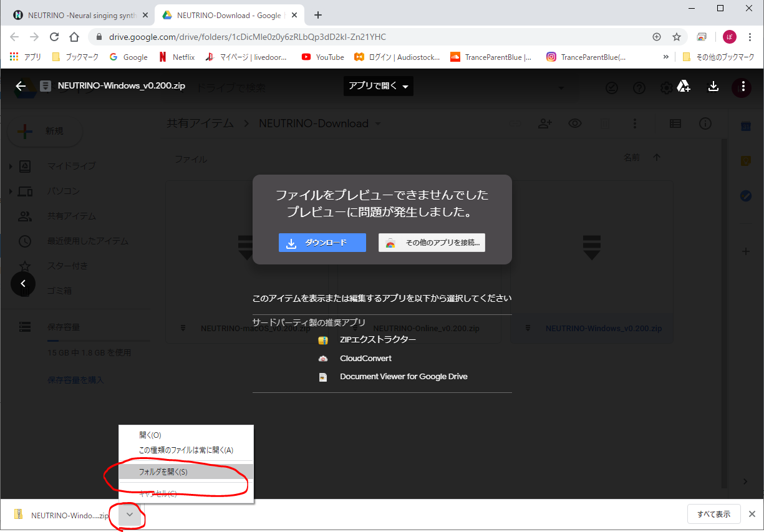Open the Chrome three-dot menu
Viewport: 764px width, 532px height.
pyautogui.click(x=751, y=37)
